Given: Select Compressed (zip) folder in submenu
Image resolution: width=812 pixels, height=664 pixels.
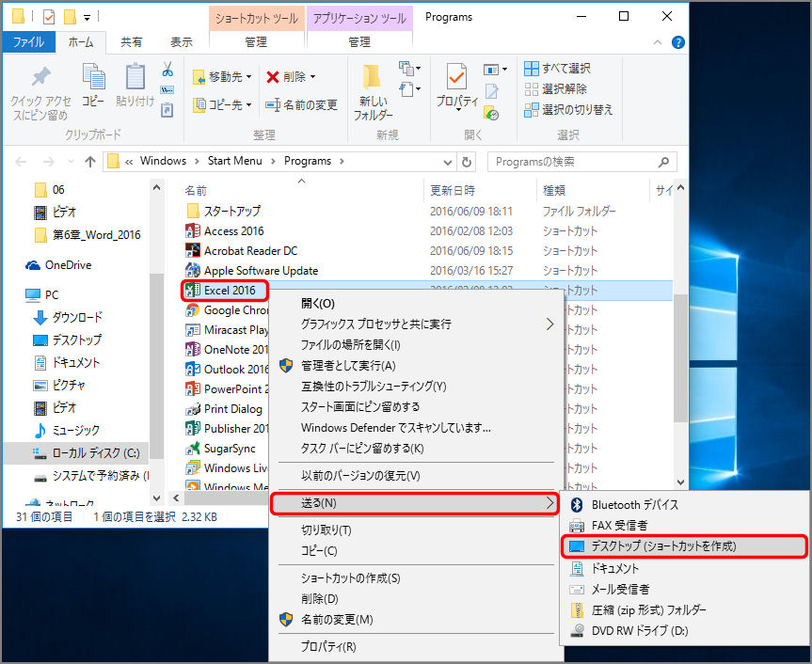Looking at the screenshot, I should [x=684, y=610].
